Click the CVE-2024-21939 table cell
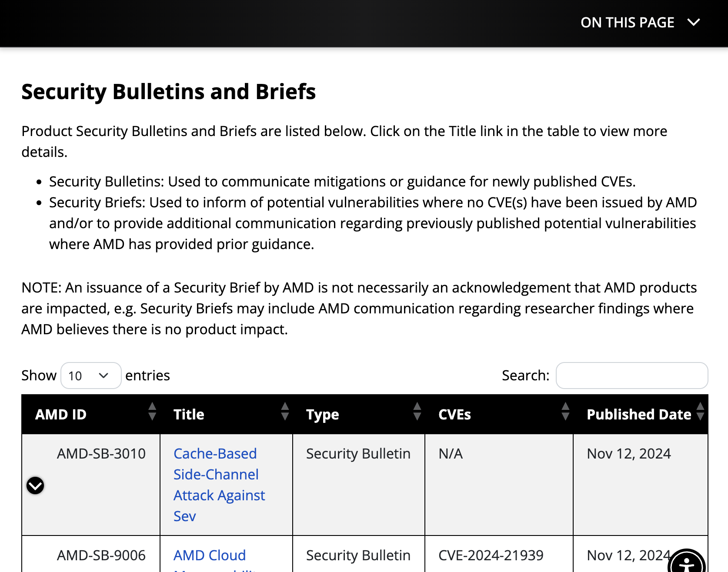 pos(491,555)
